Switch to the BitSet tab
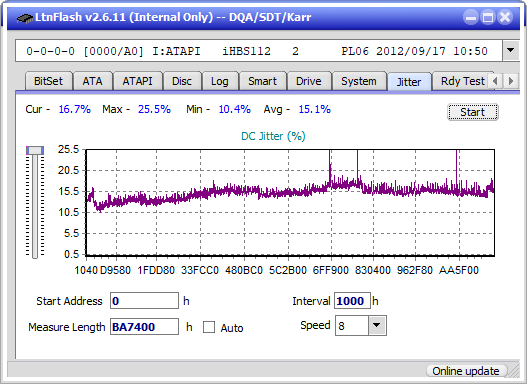The height and width of the screenshot is (384, 527). pos(48,81)
